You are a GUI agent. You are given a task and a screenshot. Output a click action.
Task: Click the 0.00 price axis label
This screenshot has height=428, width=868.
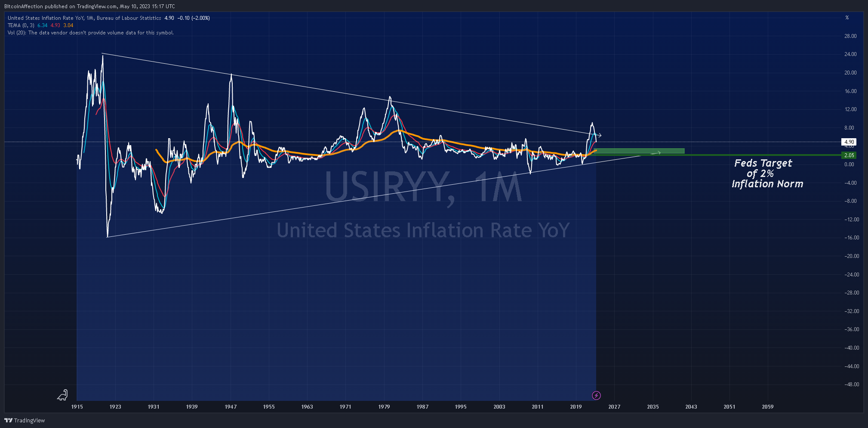(849, 164)
